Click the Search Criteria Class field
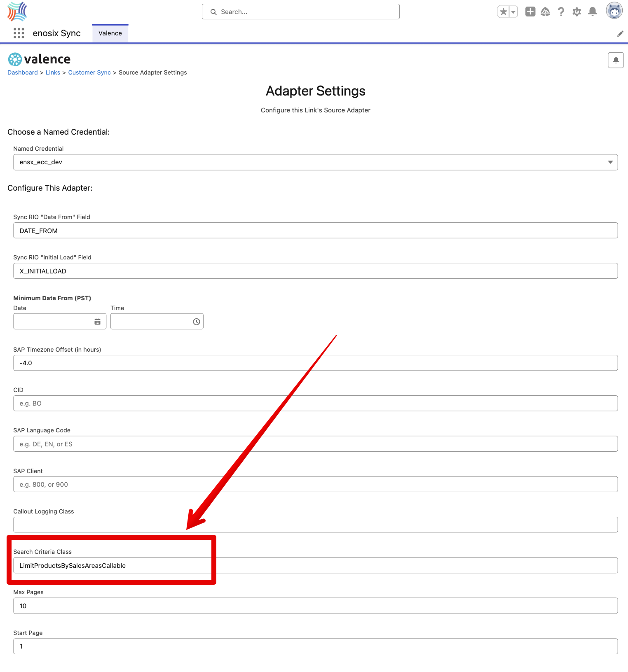Screen dimensions: 628x672 point(316,565)
